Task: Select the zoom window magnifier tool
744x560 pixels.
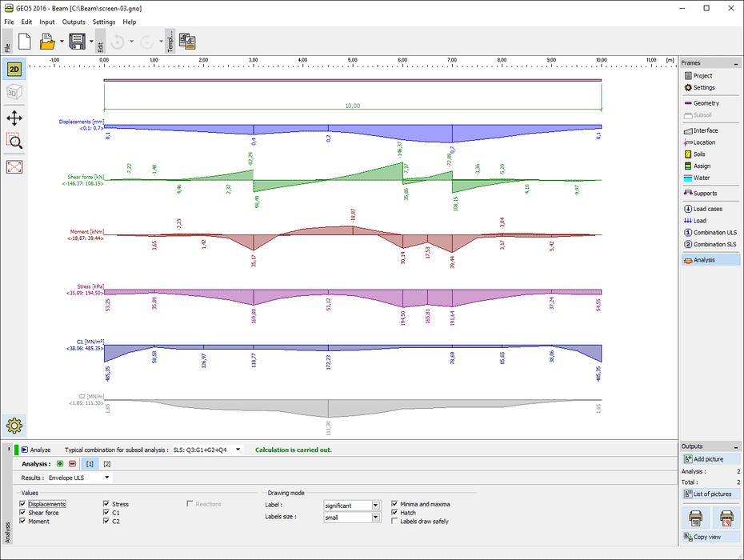Action: pos(14,142)
